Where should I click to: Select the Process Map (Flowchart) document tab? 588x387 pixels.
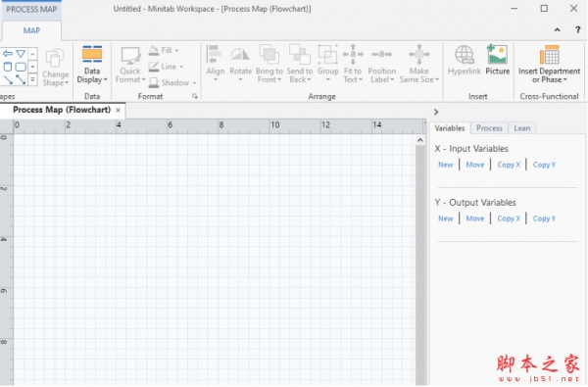coord(62,110)
